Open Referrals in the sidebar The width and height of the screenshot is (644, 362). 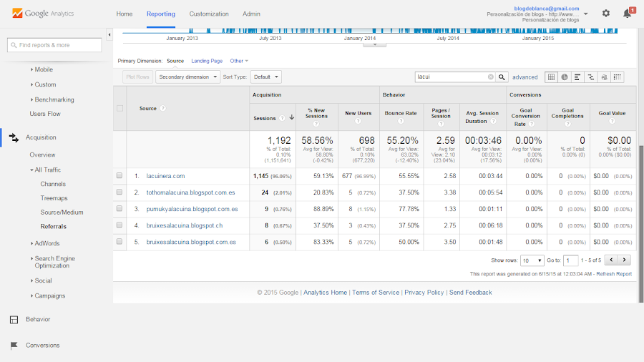pos(54,226)
